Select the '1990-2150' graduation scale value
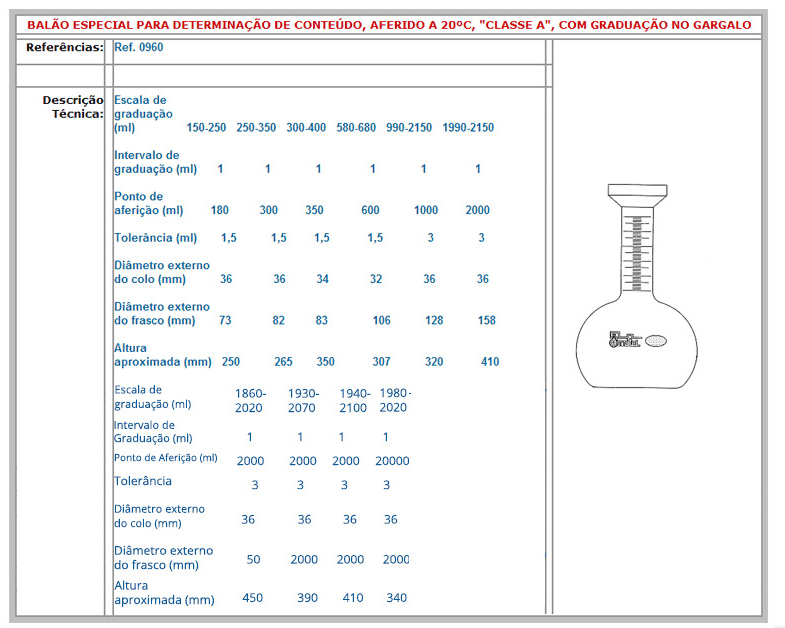This screenshot has height=628, width=785. pos(468,128)
